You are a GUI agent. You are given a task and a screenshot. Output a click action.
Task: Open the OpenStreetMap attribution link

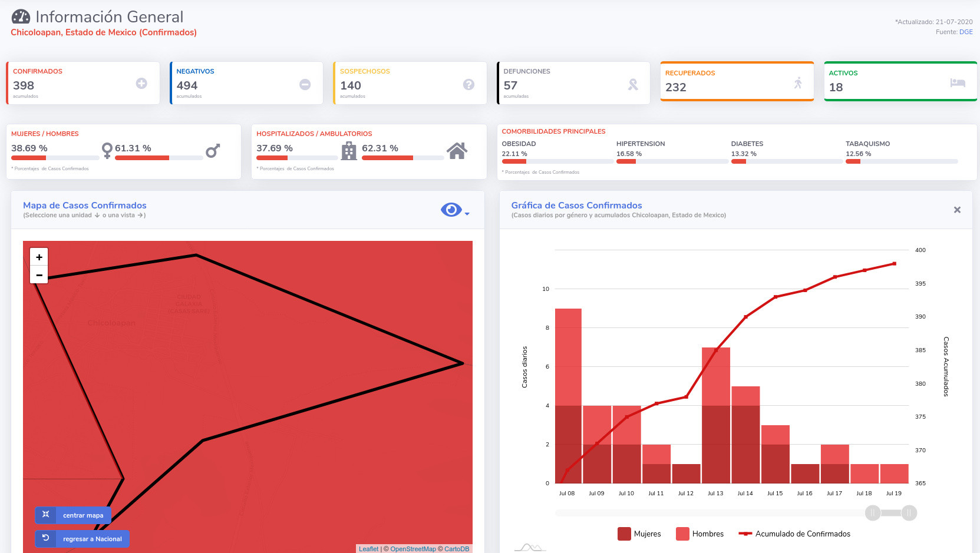click(413, 549)
